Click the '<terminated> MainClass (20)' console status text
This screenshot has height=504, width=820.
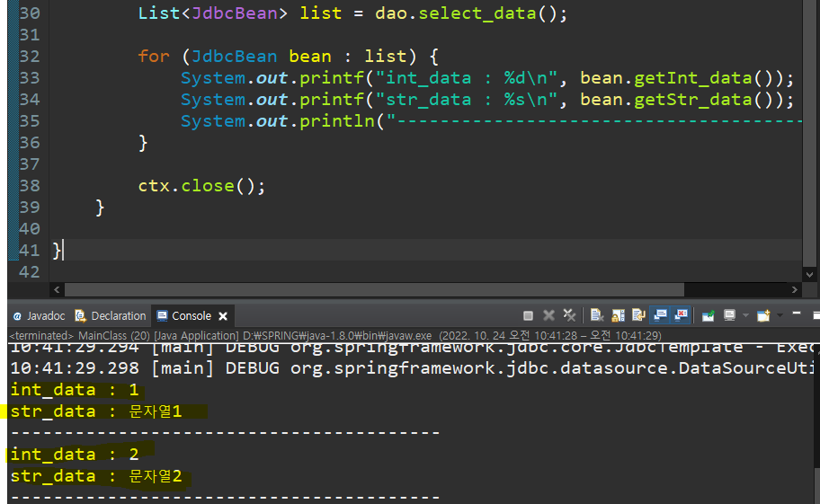point(79,335)
